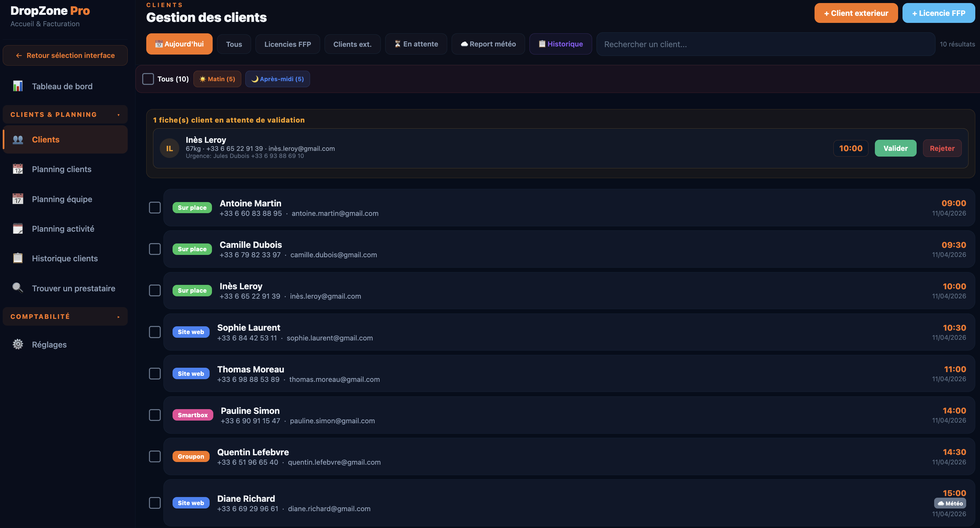Select Pauline Simon's row checkbox
980x528 pixels.
[x=154, y=415]
